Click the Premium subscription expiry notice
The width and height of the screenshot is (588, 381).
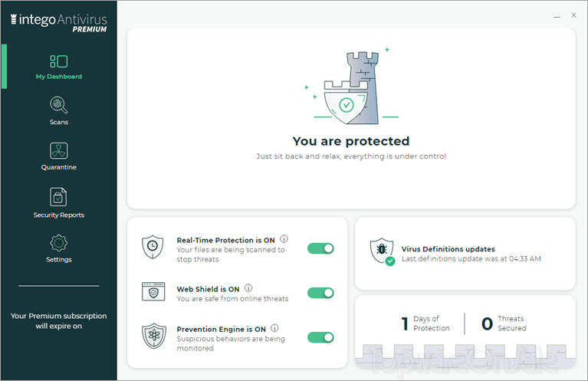pos(59,321)
